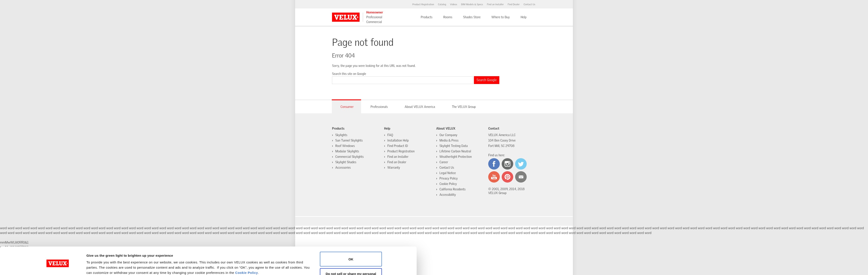Viewport: 868px width, 275px height.
Task: Open Catalog in the top bar
Action: pyautogui.click(x=442, y=4)
